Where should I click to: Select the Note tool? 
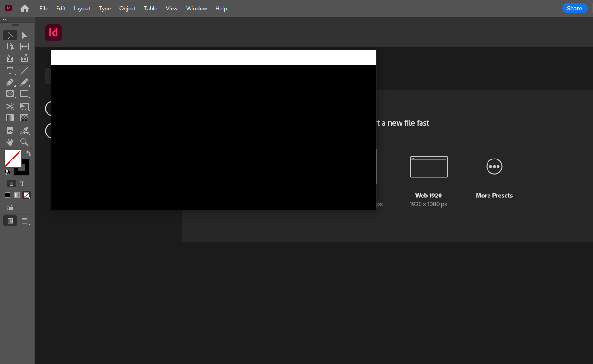10,131
